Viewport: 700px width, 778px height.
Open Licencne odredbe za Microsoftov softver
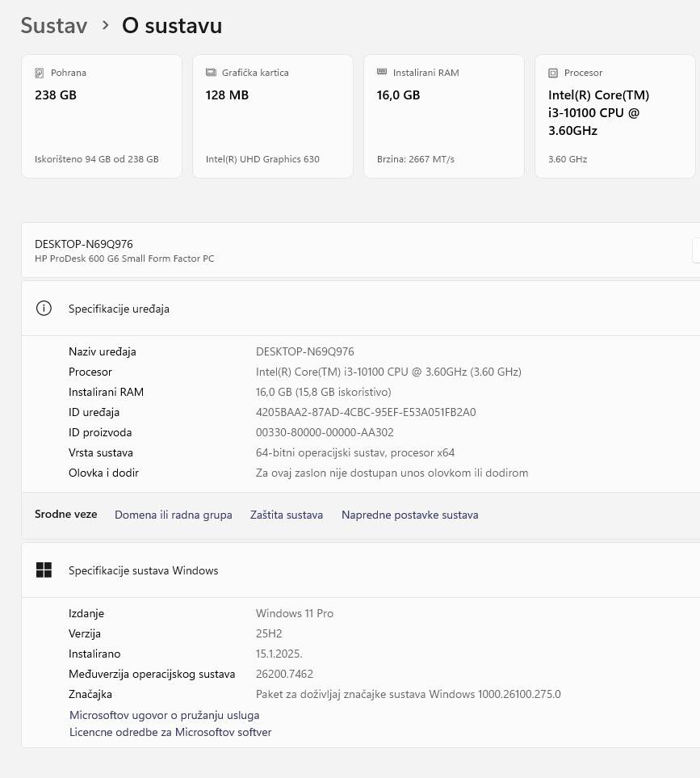[x=170, y=732]
